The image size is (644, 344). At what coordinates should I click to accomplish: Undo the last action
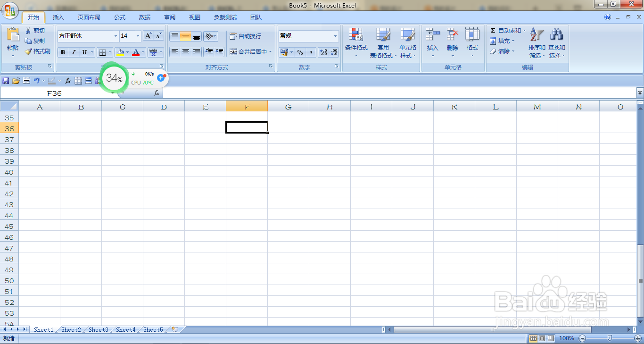(x=36, y=81)
